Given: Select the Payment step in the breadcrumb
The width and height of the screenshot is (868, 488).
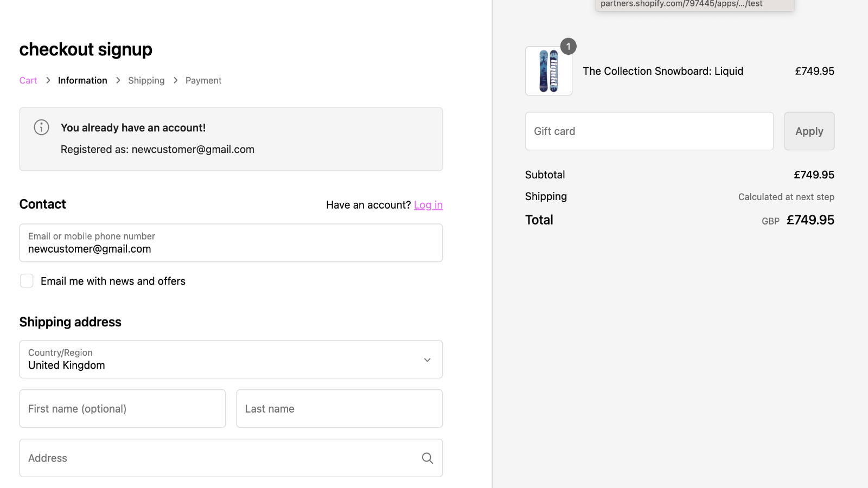Looking at the screenshot, I should [x=203, y=80].
